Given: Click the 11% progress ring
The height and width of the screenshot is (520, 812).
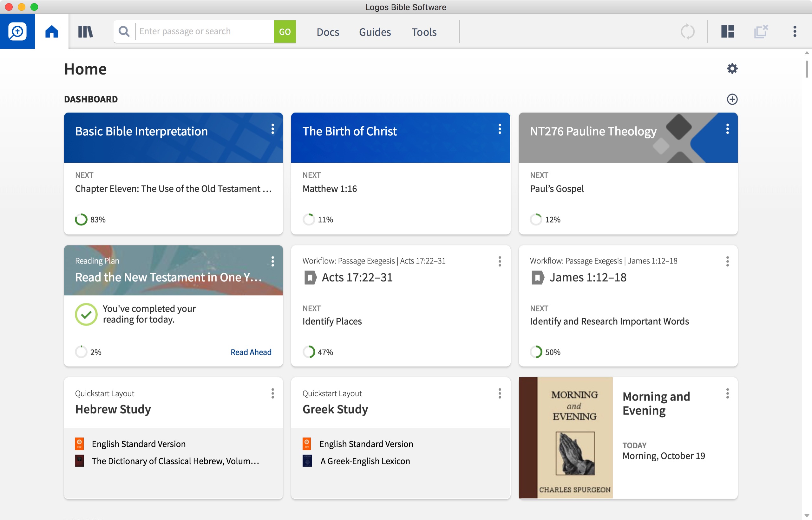Looking at the screenshot, I should (x=309, y=219).
